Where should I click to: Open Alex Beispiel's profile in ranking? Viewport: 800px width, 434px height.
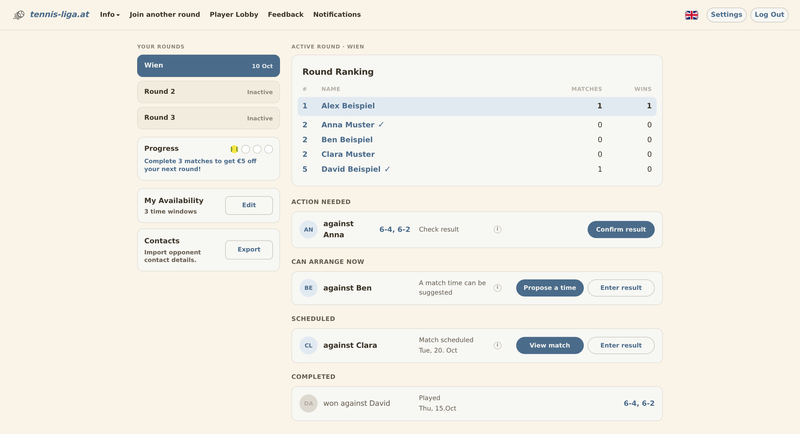348,106
